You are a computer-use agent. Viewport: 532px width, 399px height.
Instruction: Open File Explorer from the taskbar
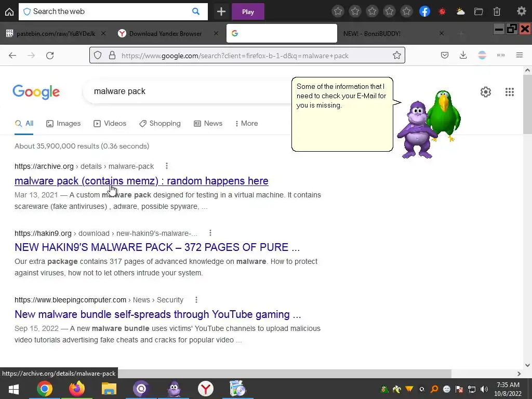click(x=109, y=389)
